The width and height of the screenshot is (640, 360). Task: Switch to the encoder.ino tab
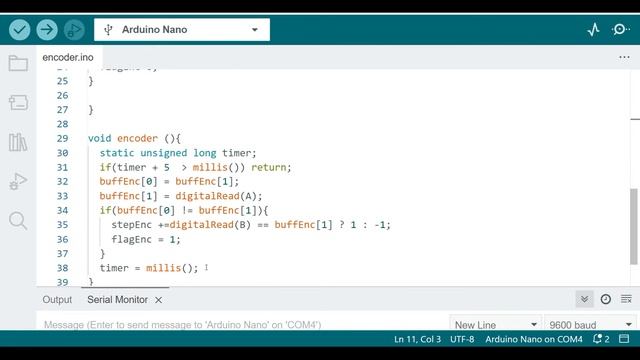[68, 58]
